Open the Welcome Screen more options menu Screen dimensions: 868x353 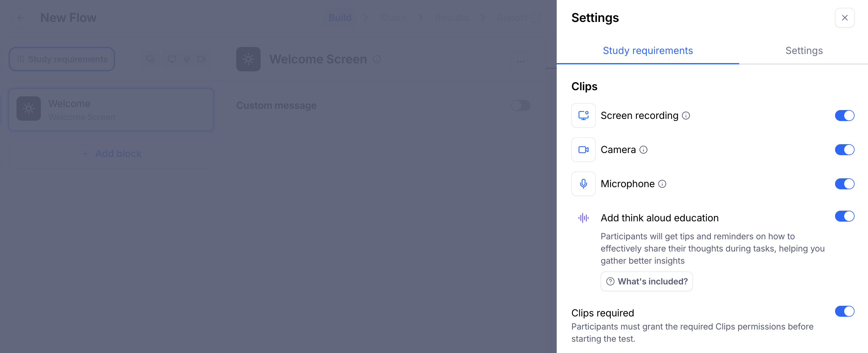[521, 62]
